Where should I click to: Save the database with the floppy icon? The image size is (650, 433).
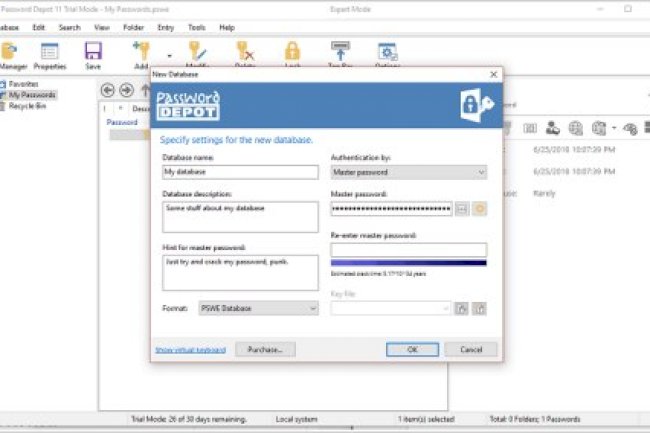coord(93,56)
